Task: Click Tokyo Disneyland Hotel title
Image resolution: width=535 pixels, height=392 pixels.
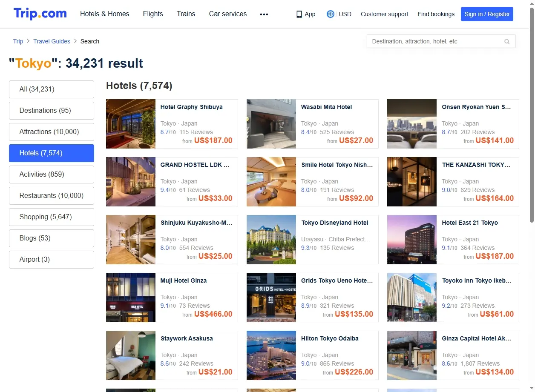Action: [x=335, y=223]
